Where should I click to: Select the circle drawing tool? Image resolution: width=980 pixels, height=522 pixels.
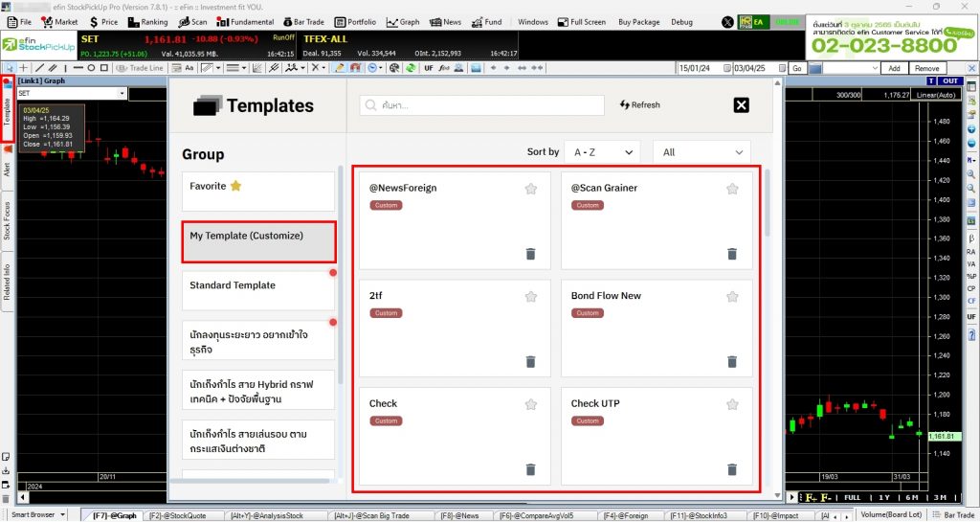pyautogui.click(x=91, y=67)
